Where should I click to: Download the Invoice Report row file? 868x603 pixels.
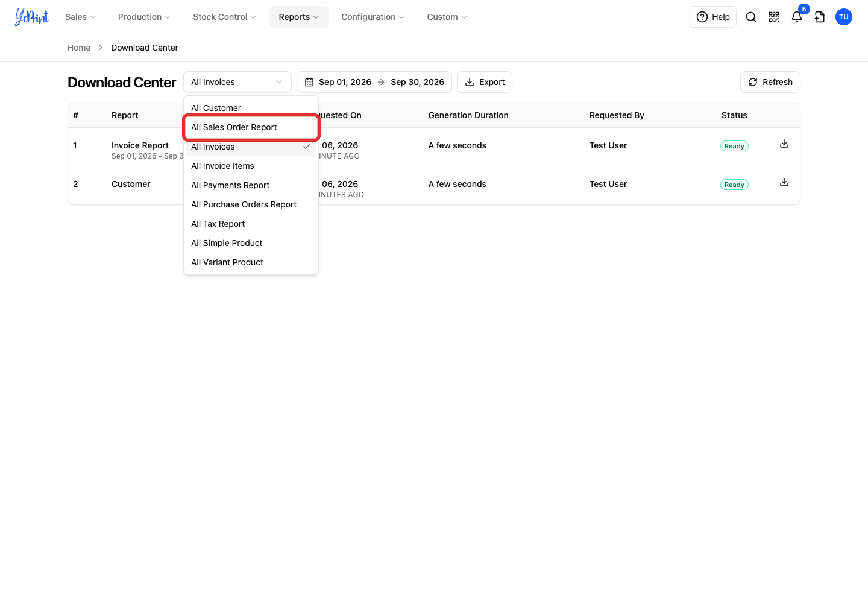click(784, 144)
